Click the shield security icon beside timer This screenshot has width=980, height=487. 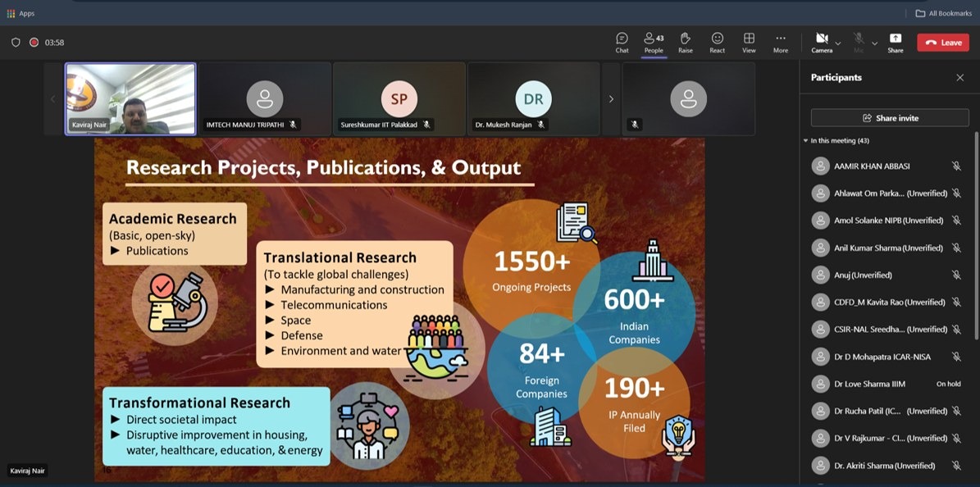click(x=16, y=43)
